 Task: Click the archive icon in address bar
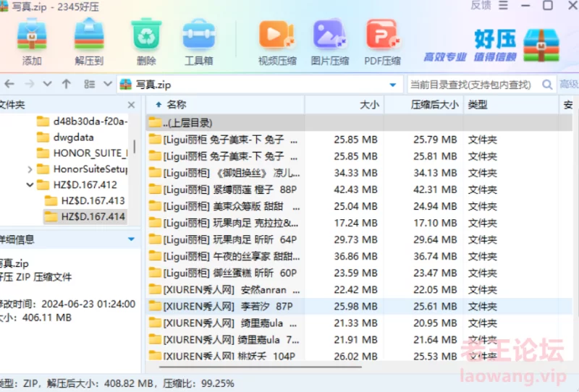[125, 85]
